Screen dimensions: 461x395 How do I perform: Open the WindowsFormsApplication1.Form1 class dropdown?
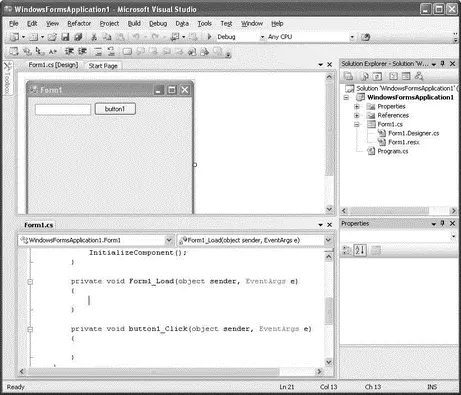tap(169, 240)
